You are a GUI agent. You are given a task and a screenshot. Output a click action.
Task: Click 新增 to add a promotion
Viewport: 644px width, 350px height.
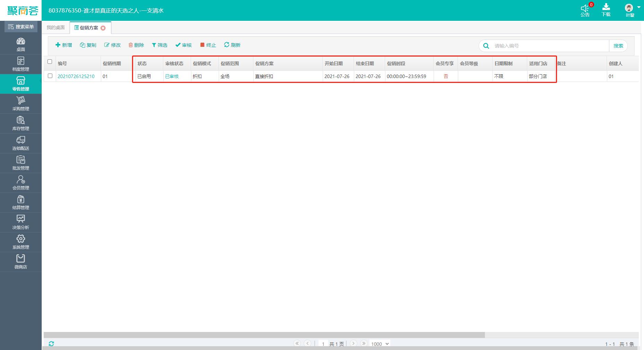tap(64, 45)
